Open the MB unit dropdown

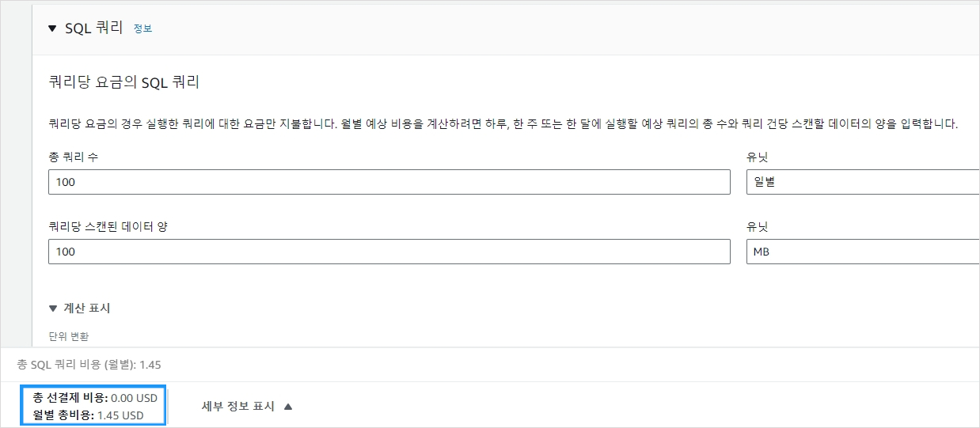(863, 252)
